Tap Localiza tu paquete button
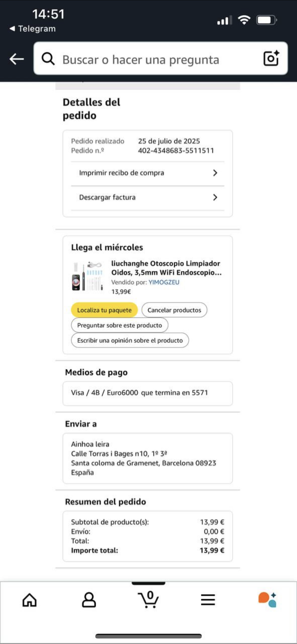 coord(105,310)
